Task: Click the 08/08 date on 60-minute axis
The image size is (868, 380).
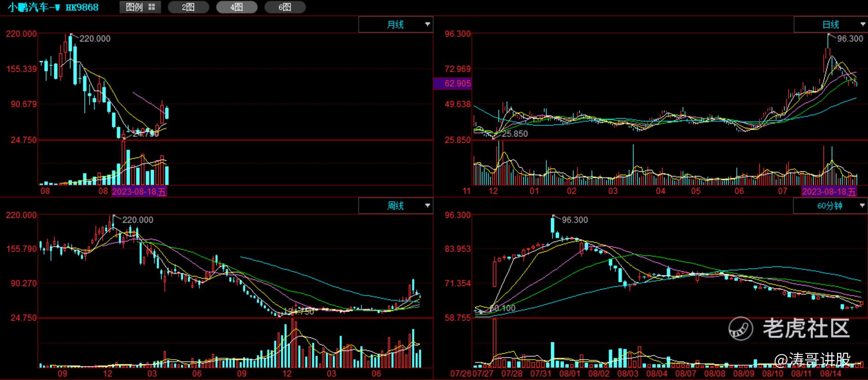Action: point(714,374)
